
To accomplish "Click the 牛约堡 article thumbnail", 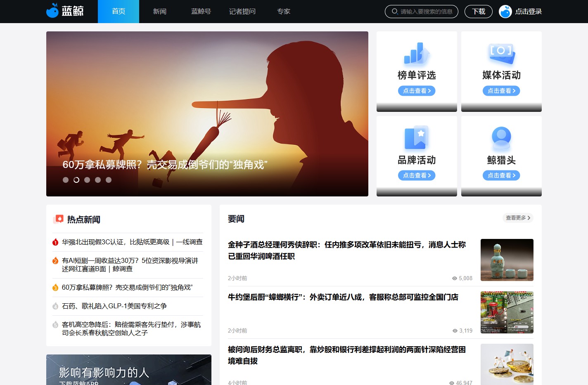I will point(507,312).
